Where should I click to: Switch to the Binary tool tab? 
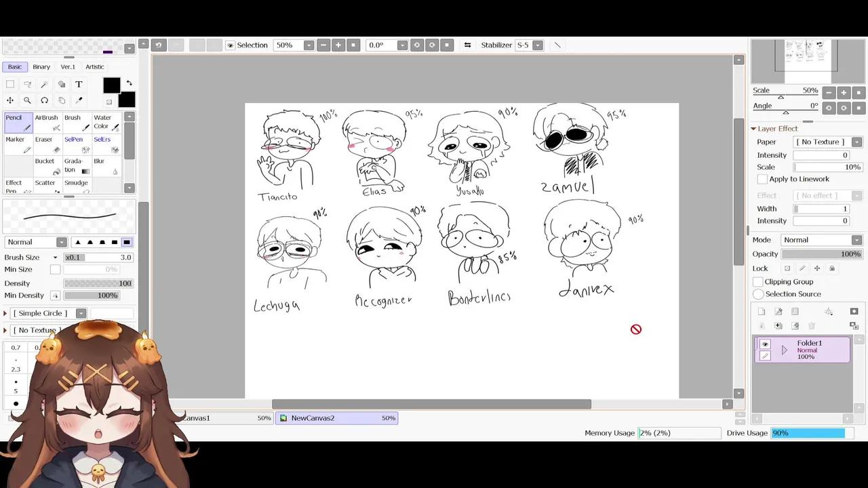(41, 67)
